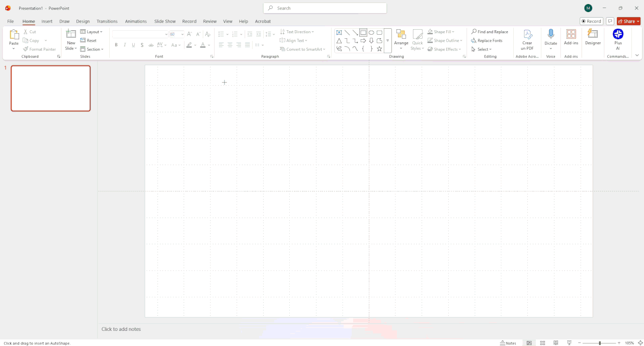Open Designer pane
Image resolution: width=644 pixels, height=346 pixels.
[593, 37]
